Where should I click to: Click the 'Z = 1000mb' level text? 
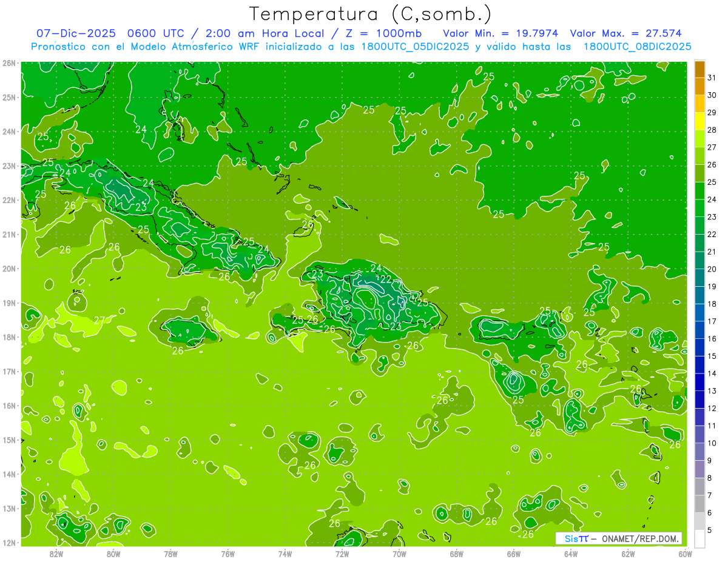click(384, 33)
